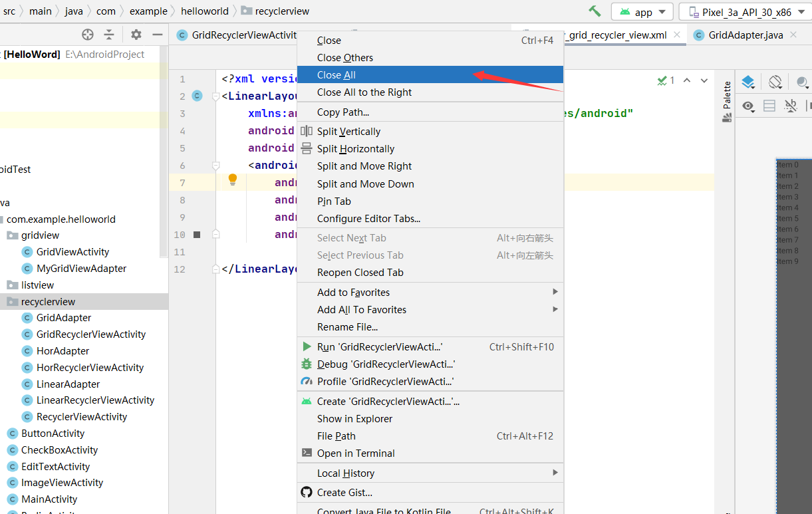Click the yellow lightbulb quick-fix icon
This screenshot has width=812, height=514.
(233, 180)
